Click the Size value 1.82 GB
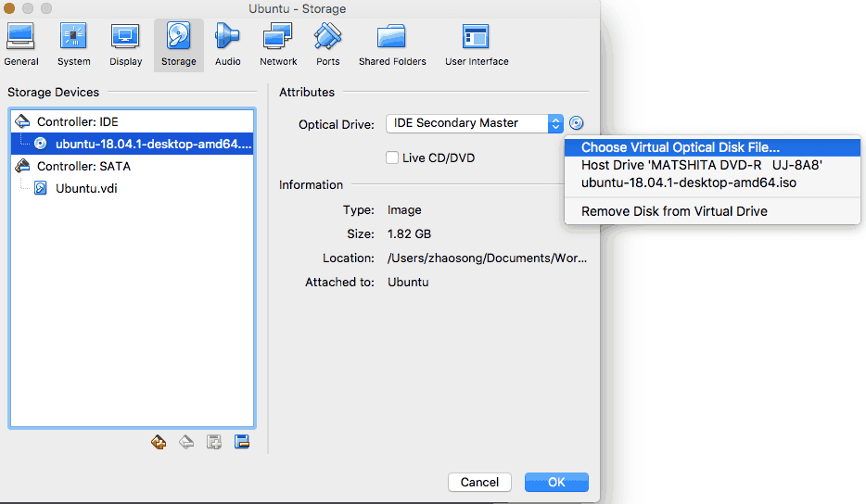The width and height of the screenshot is (866, 504). (x=409, y=234)
